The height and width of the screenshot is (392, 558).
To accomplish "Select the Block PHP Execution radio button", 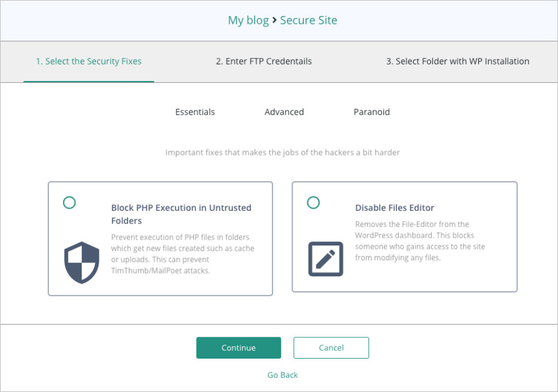I will click(69, 203).
